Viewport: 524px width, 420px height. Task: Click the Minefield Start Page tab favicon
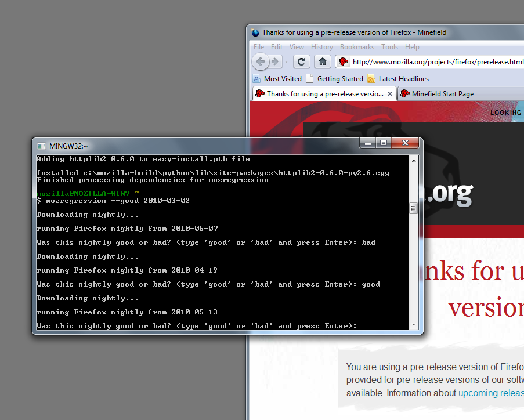tap(405, 93)
